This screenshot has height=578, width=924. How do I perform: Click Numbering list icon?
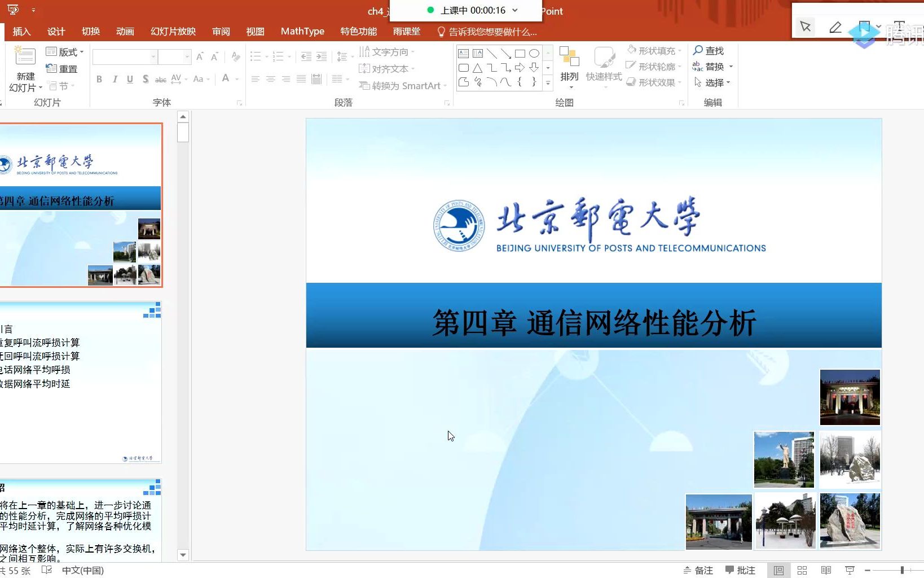click(278, 56)
